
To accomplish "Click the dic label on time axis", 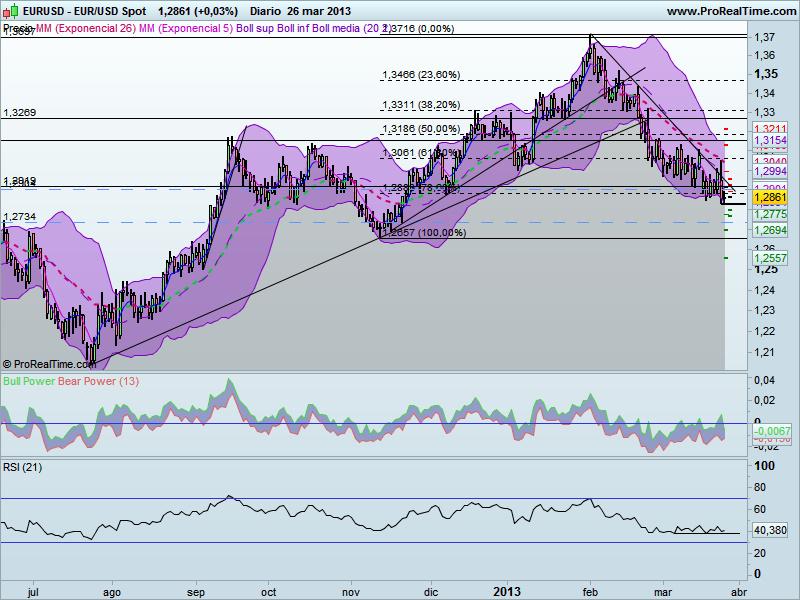I will pos(431,592).
